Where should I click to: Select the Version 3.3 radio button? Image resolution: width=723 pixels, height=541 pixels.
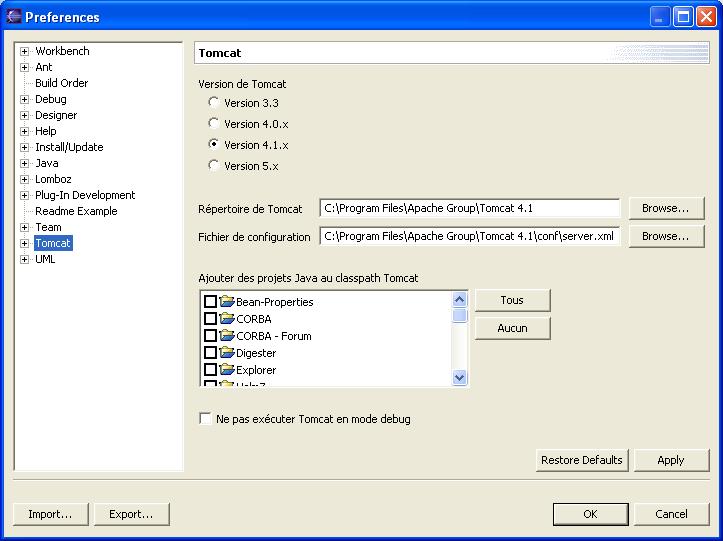(213, 103)
